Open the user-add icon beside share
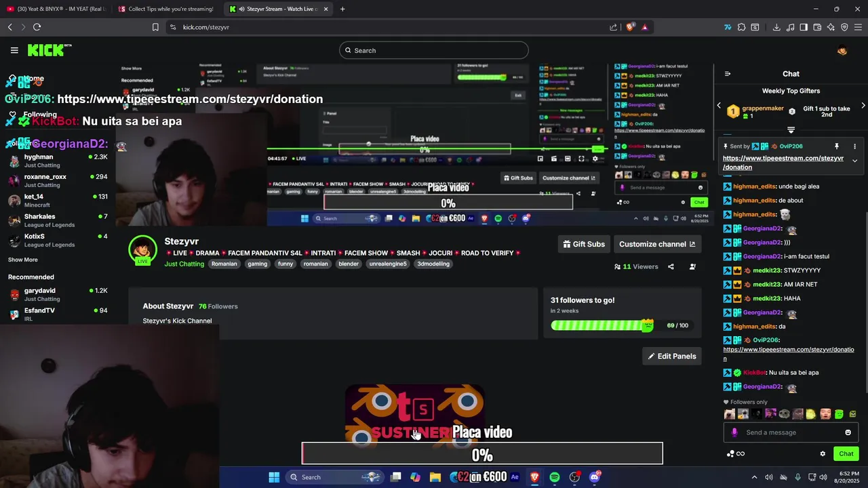This screenshot has height=488, width=868. [x=692, y=266]
